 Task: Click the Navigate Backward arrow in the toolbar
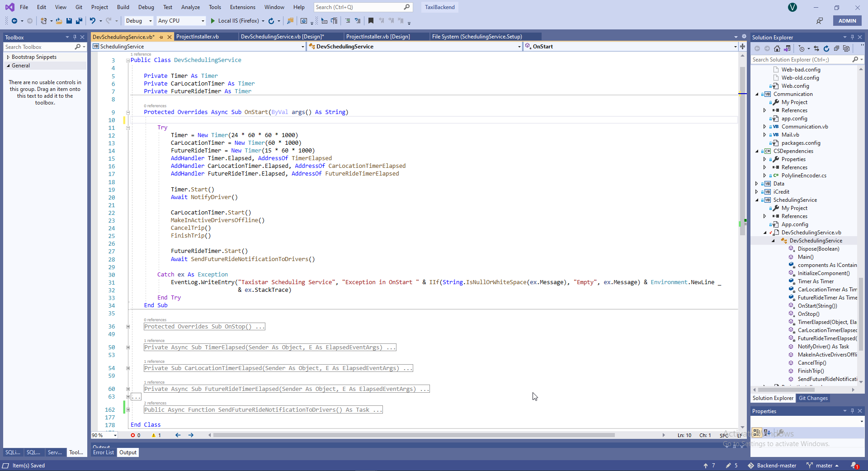(x=14, y=21)
